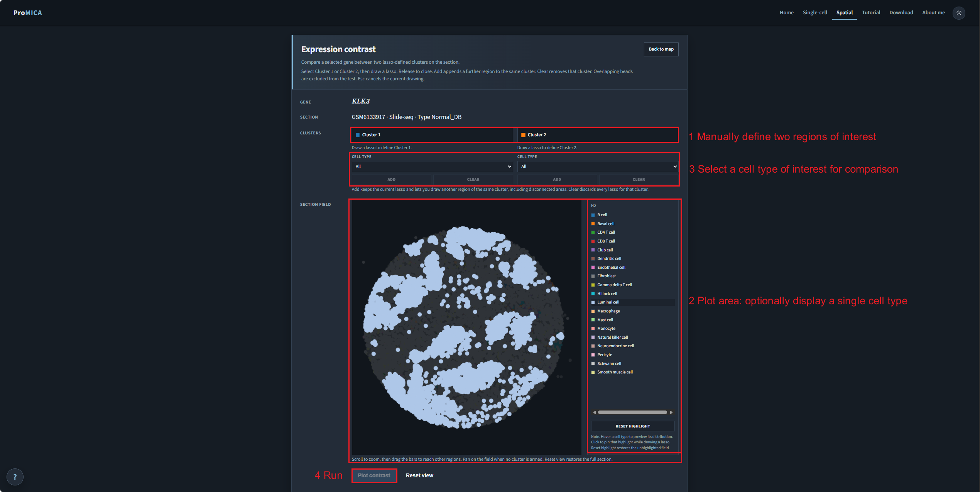Click the spatial section scatter plot
Viewport: 980px width, 492px height.
466,327
